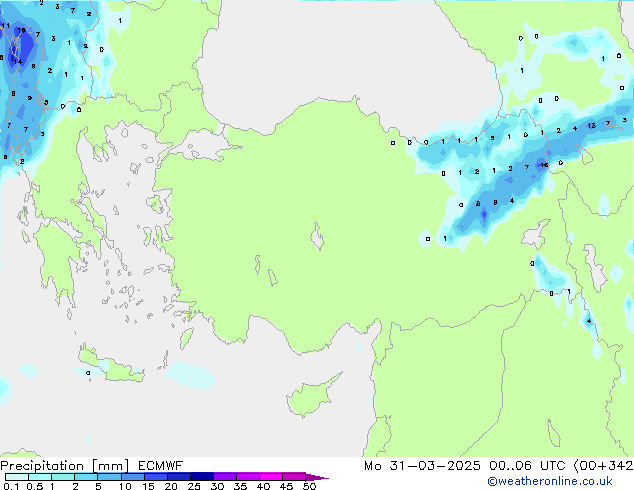
Task: Select the 40–45 mm magenta legend swatch
Action: click(271, 477)
